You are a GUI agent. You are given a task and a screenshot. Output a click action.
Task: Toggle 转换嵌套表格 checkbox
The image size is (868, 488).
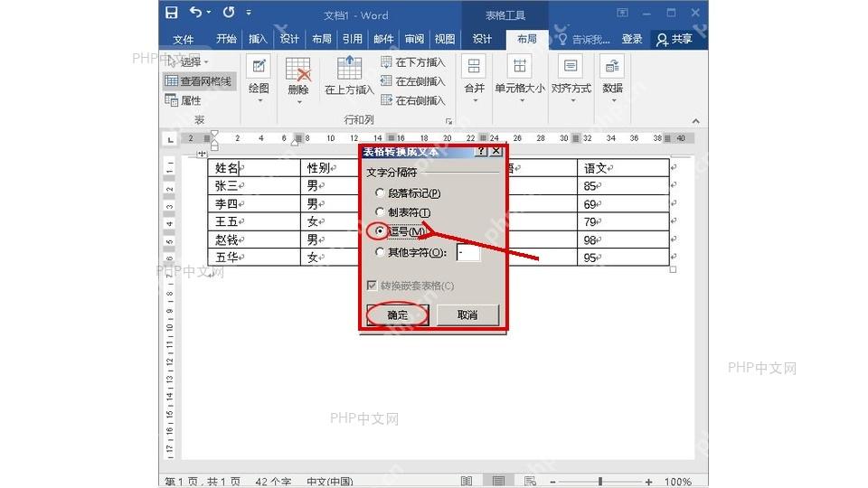(372, 286)
